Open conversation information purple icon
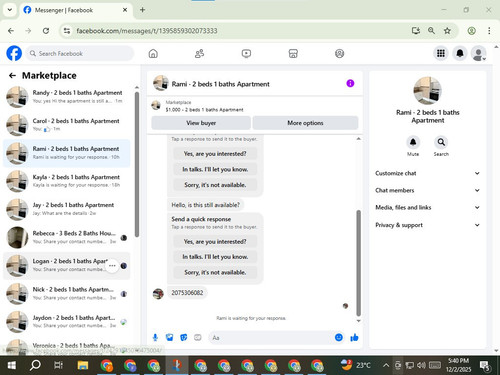Viewport: 500px width, 375px height. pyautogui.click(x=350, y=83)
